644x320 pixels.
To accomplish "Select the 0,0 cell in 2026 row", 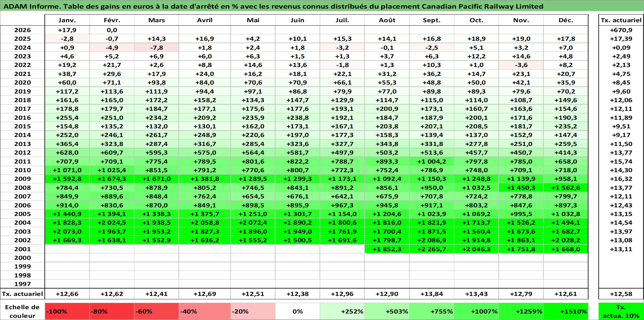I will tap(112, 30).
